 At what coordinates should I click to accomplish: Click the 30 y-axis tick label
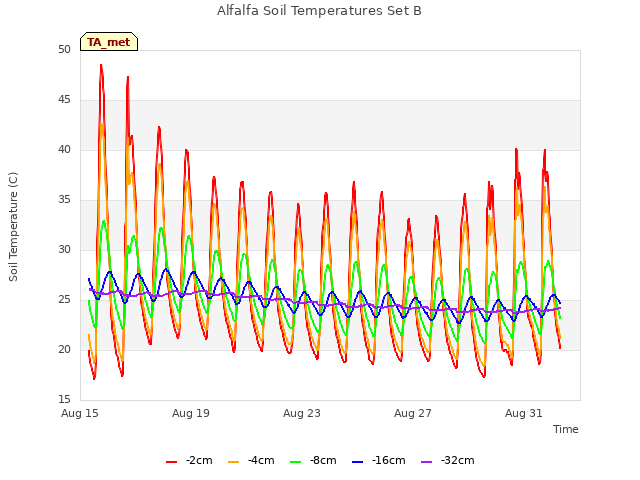[x=64, y=250]
